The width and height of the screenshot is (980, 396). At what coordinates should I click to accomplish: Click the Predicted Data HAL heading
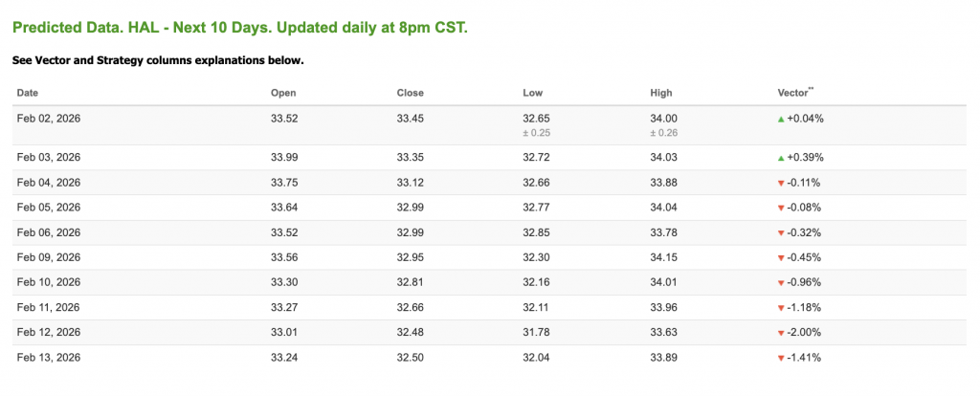tap(239, 28)
